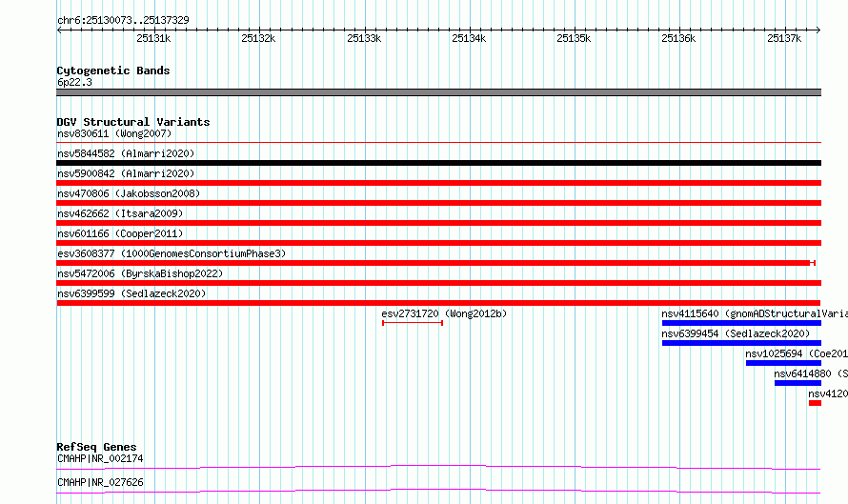Select the red nsv5900842 variant bar
The width and height of the screenshot is (848, 504).
(x=438, y=183)
